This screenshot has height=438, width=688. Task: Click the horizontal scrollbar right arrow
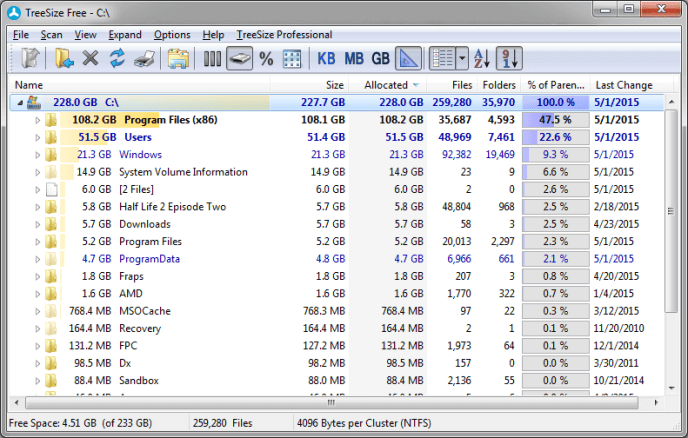coord(656,402)
